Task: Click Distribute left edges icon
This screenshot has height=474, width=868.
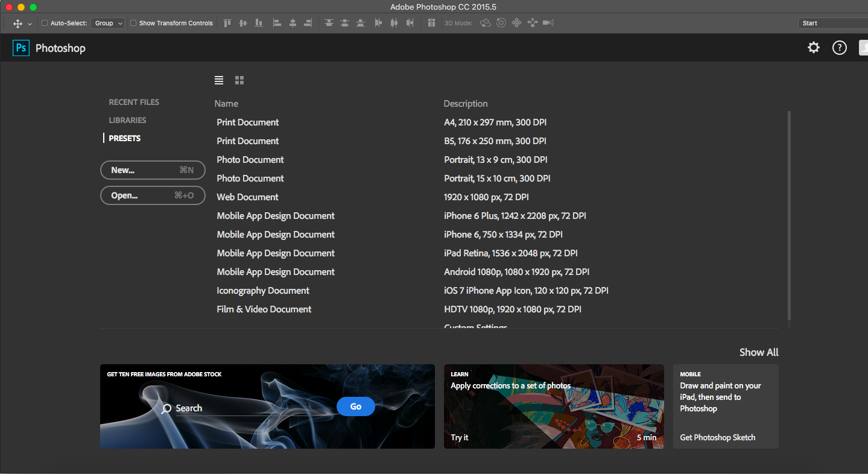Action: [x=379, y=23]
